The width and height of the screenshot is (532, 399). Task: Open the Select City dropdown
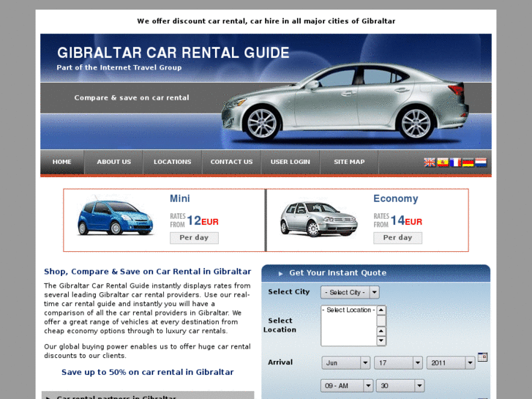[x=350, y=292]
